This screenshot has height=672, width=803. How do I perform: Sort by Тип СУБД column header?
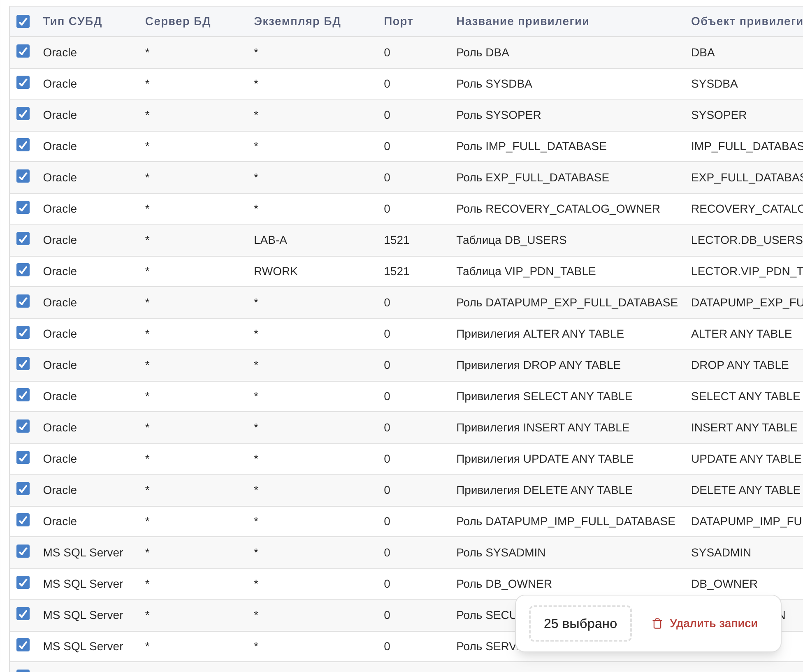(x=72, y=21)
